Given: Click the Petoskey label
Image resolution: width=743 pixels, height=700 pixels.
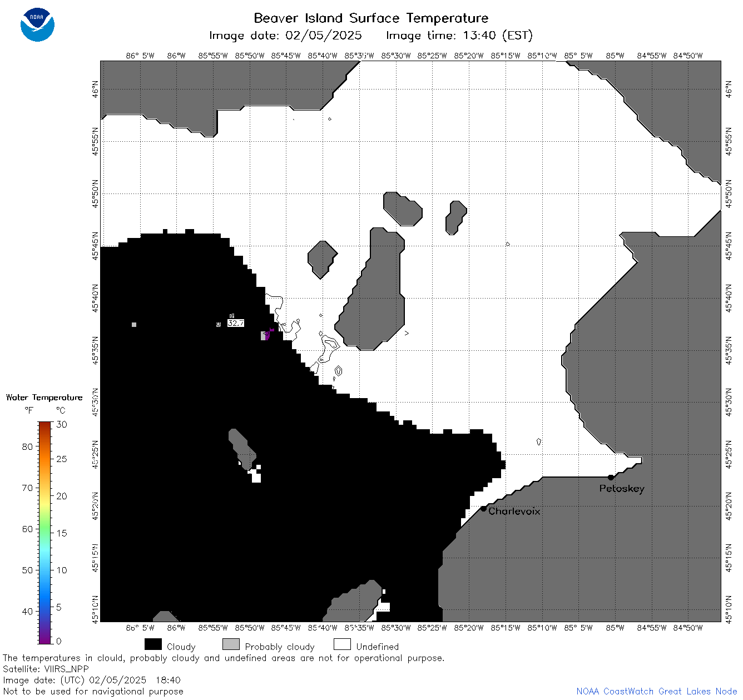Looking at the screenshot, I should (622, 489).
